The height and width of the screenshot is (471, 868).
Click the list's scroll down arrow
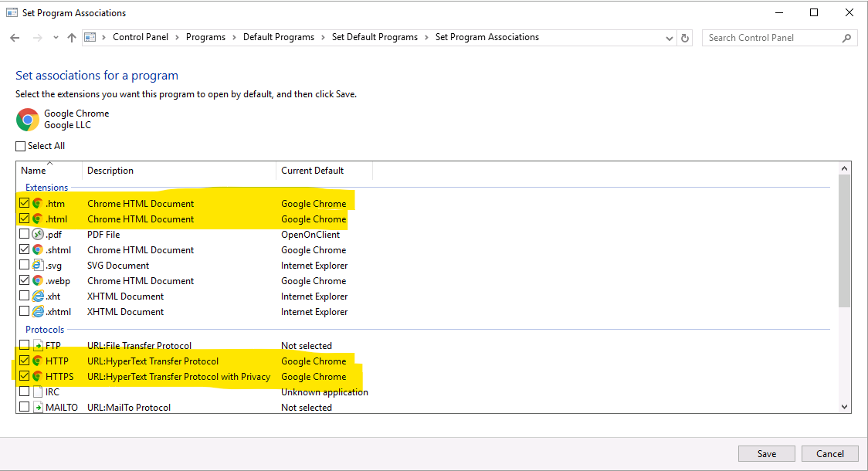coord(844,407)
